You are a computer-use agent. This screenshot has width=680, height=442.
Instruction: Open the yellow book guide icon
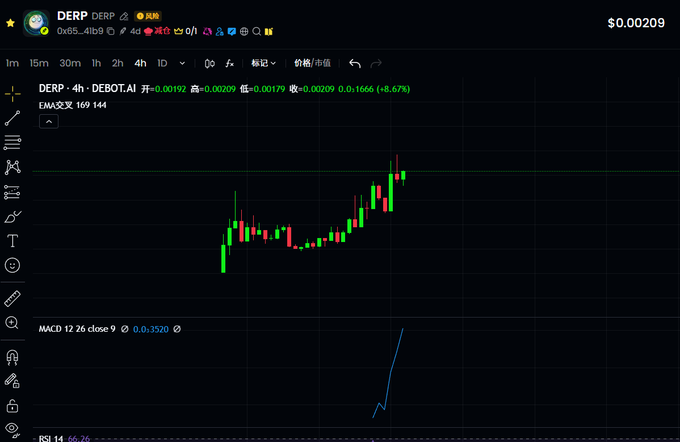tap(269, 31)
